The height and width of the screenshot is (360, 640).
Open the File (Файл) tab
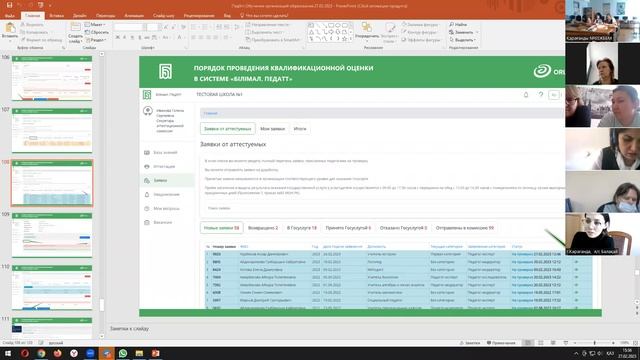pos(10,16)
